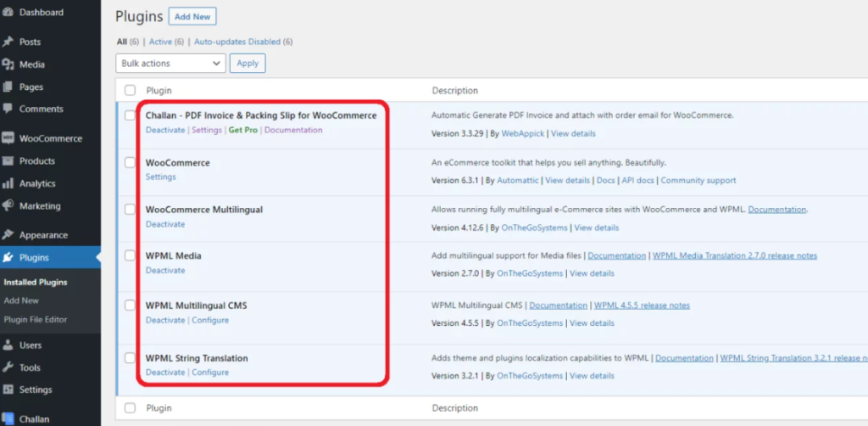Open Challan plugin Settings link
The height and width of the screenshot is (426, 868).
coord(207,130)
